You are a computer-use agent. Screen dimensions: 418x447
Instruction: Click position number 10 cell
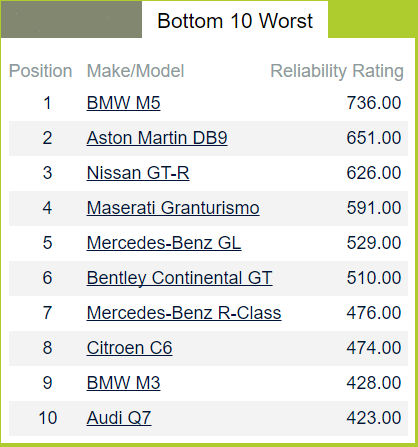coord(48,418)
